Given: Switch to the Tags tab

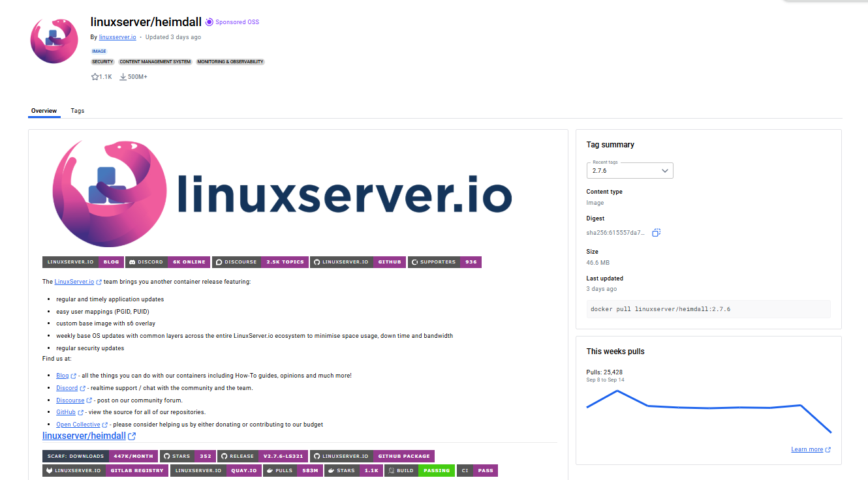Looking at the screenshot, I should 78,111.
